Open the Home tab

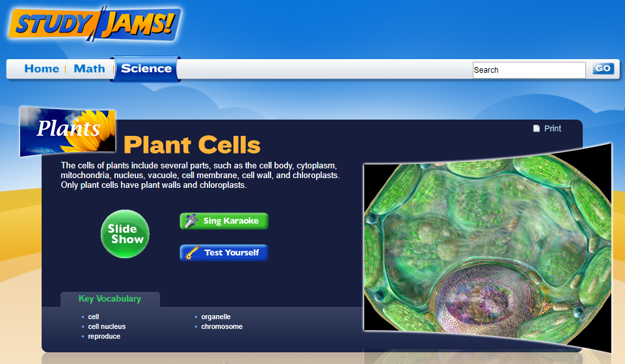coord(42,69)
